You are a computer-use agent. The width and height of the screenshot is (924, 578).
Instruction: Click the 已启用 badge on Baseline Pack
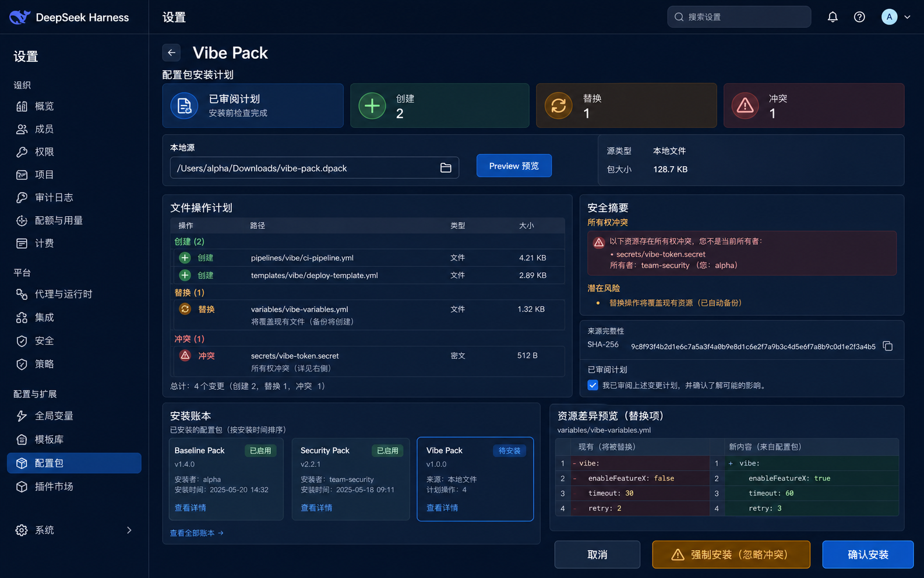pyautogui.click(x=260, y=450)
